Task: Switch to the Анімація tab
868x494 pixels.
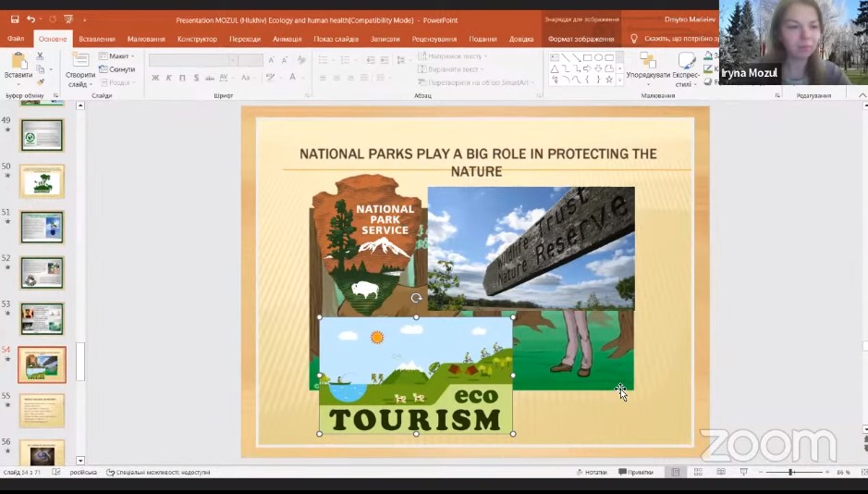Action: point(287,39)
